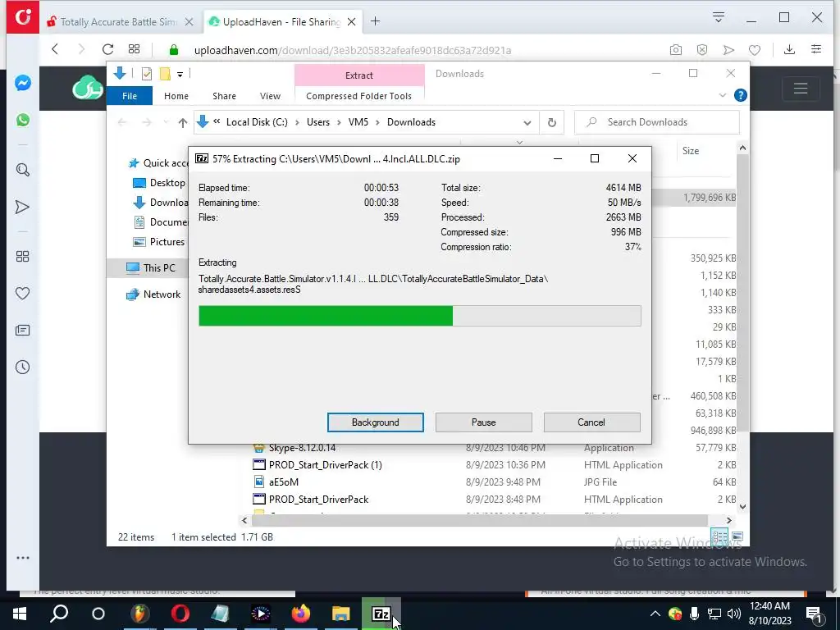Open UploadHaven hamburger menu
The image size is (840, 630).
pyautogui.click(x=801, y=88)
